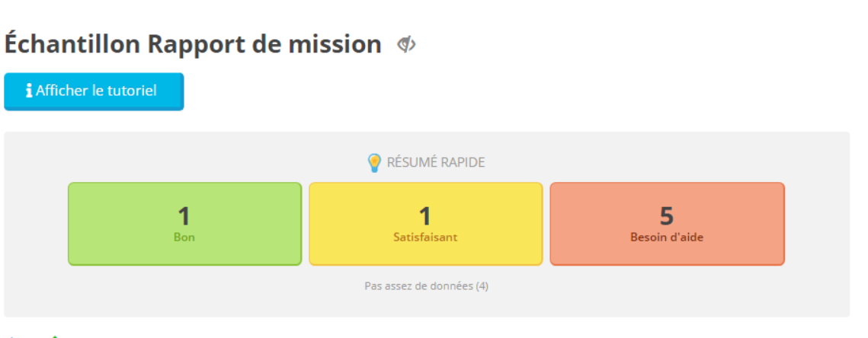Click the number 1 above Satisfaisant
The image size is (868, 338).
tap(425, 215)
